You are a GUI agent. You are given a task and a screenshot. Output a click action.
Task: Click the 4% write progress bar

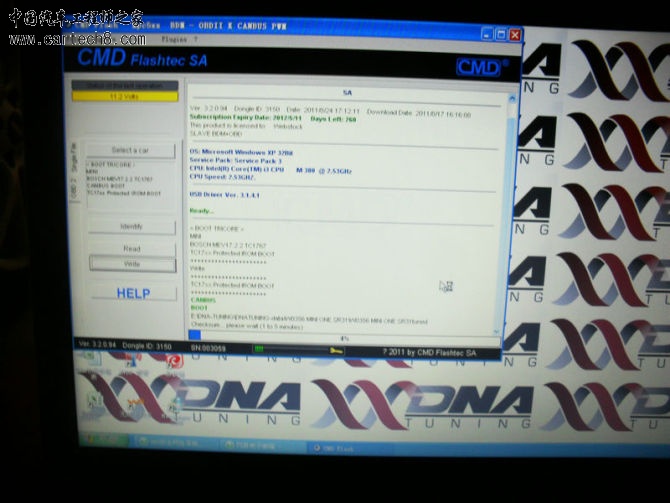click(344, 338)
